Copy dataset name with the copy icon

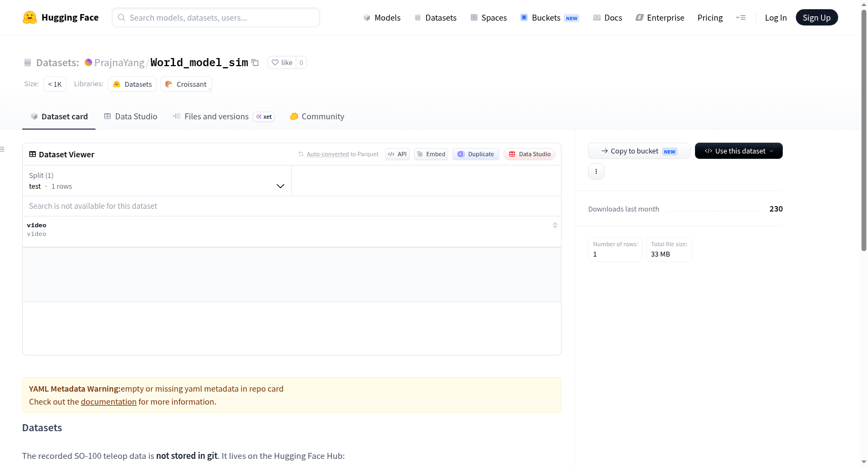(255, 62)
